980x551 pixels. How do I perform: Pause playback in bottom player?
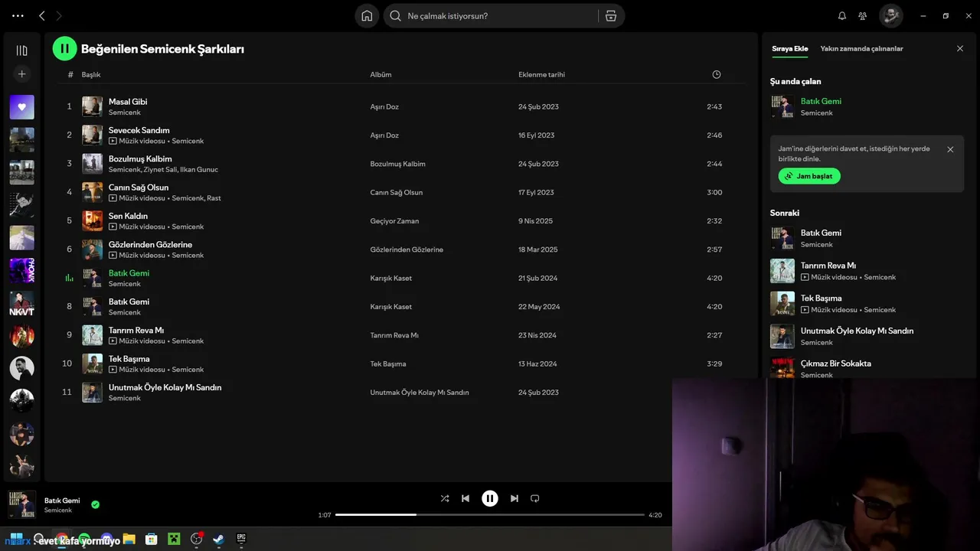[x=490, y=498]
